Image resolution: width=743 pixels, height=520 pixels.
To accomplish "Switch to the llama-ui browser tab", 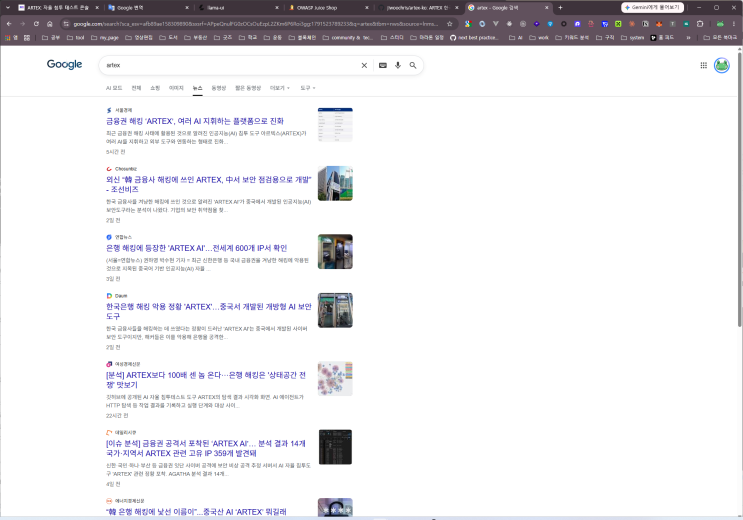I will 237,8.
